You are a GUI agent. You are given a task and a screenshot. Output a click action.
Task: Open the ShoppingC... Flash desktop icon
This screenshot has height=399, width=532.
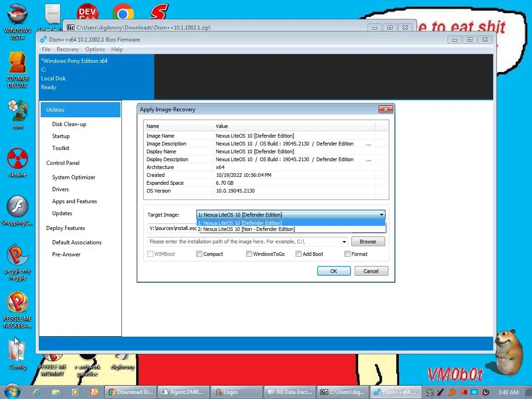[x=17, y=211]
